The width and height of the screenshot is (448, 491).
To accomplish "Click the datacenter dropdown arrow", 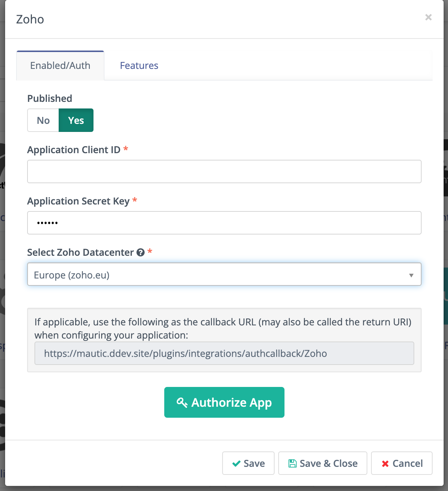I will tap(411, 275).
